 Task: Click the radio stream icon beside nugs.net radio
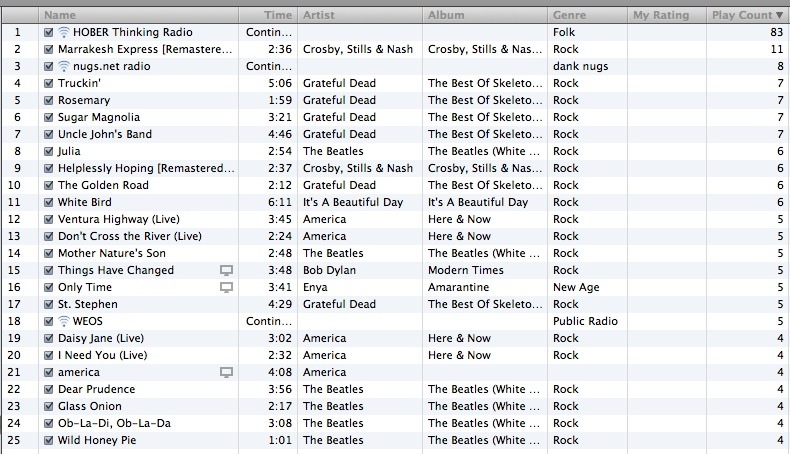[x=63, y=66]
